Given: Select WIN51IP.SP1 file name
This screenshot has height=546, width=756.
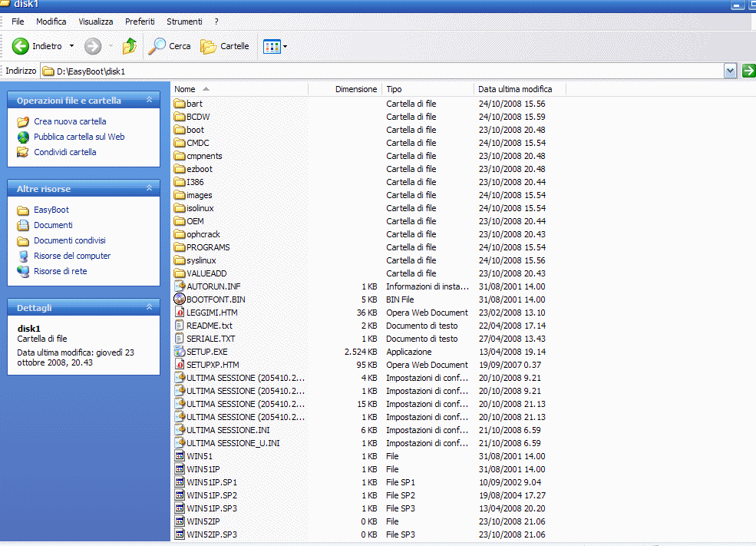Looking at the screenshot, I should (x=212, y=481).
